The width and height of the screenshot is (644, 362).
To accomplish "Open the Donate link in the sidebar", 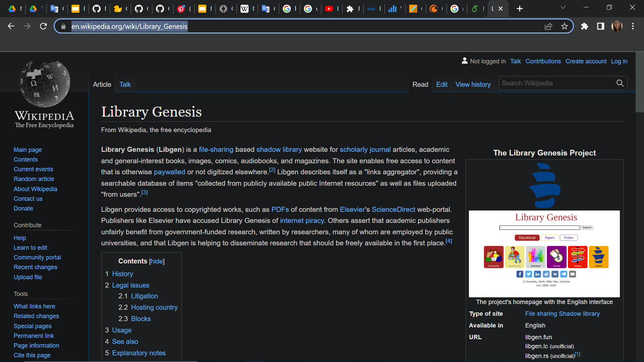I will [23, 208].
